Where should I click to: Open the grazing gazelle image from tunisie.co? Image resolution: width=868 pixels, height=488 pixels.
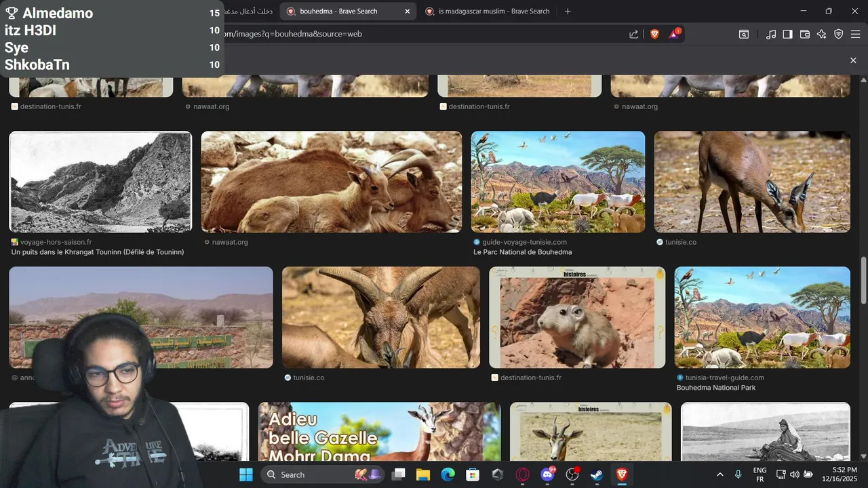click(752, 182)
